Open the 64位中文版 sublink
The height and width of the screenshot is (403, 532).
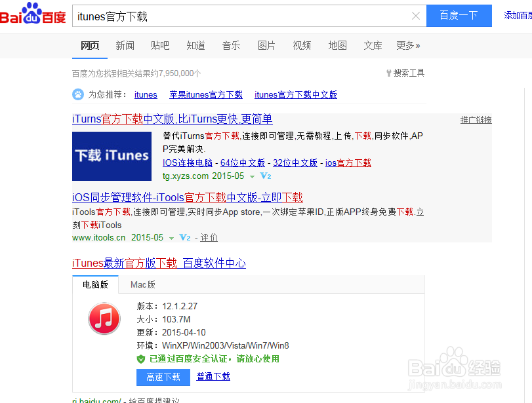(x=243, y=163)
